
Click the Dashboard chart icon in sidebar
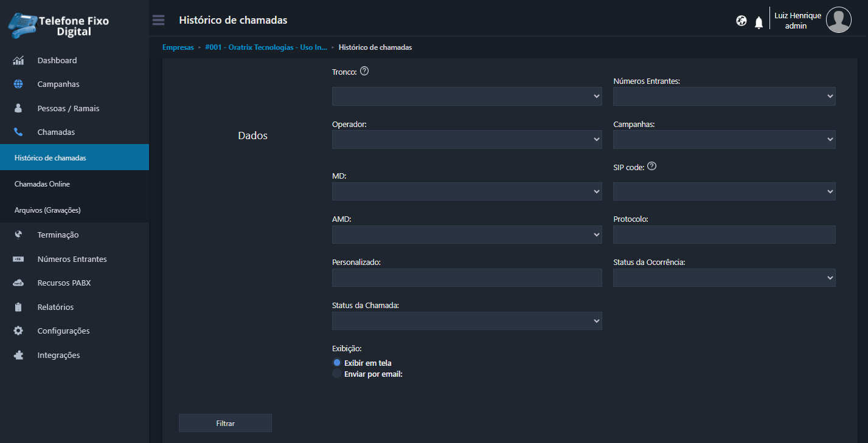pyautogui.click(x=18, y=61)
